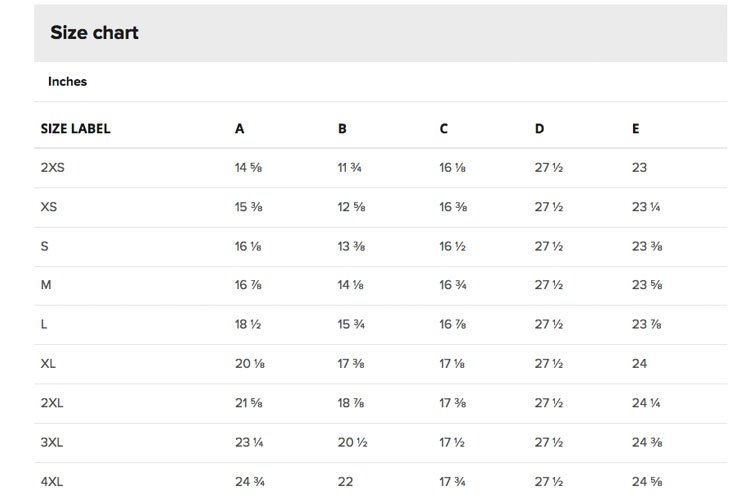Viewport: 750px width, 500px height.
Task: Select the 2XS size row label
Action: (x=53, y=167)
